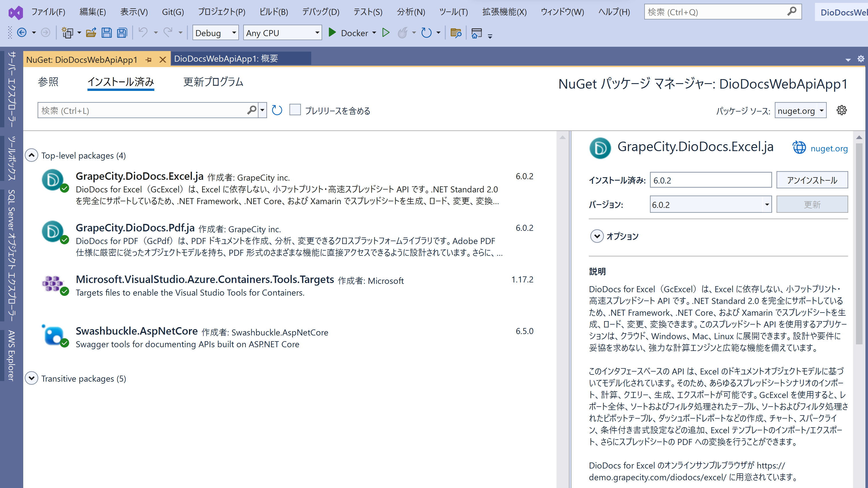
Task: Open the Docker launch profile dropdown arrow
Action: (x=374, y=33)
